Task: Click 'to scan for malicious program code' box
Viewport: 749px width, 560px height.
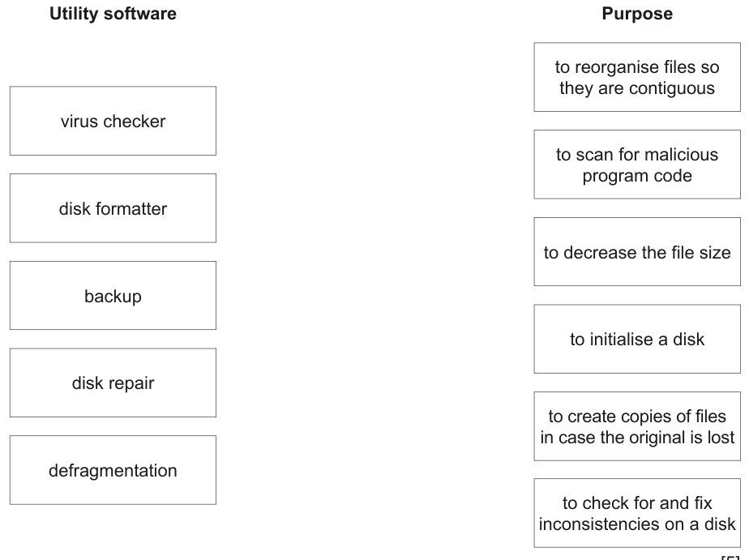Action: pyautogui.click(x=637, y=165)
